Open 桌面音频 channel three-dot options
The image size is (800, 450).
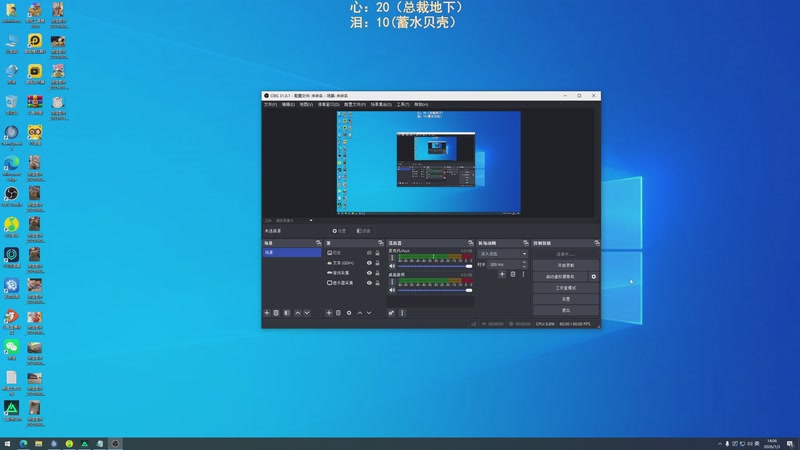point(392,282)
